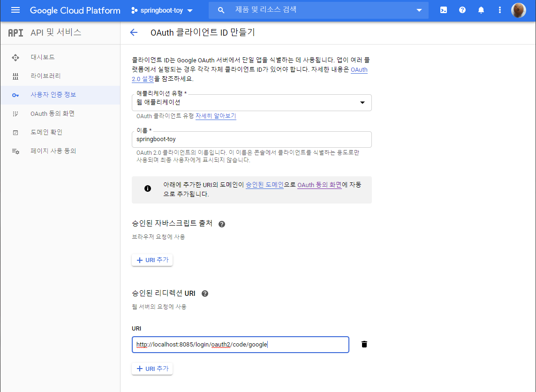Open OAuth 동의 화면 in the sidebar
536x392 pixels.
point(60,114)
